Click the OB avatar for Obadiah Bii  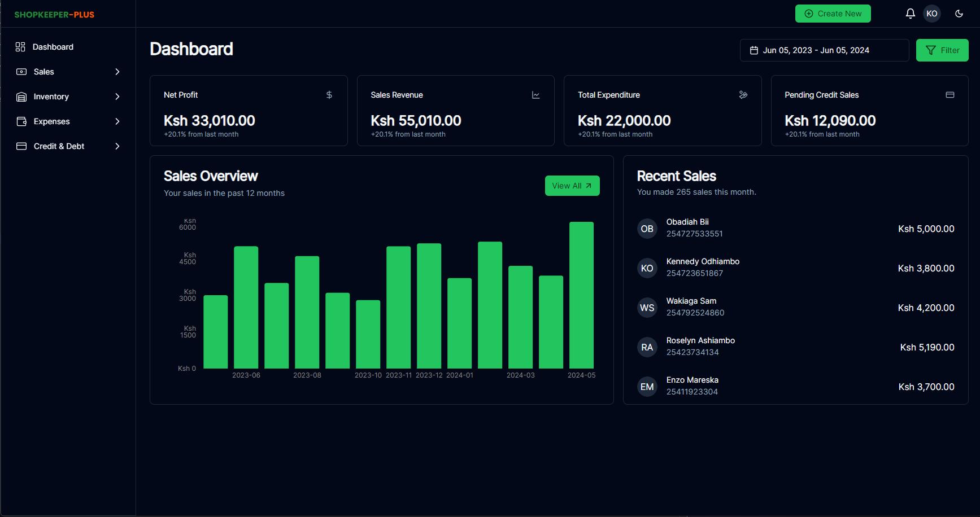(647, 229)
